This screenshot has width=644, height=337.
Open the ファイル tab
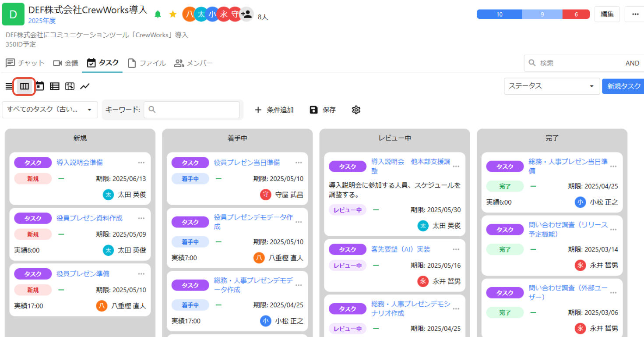147,63
